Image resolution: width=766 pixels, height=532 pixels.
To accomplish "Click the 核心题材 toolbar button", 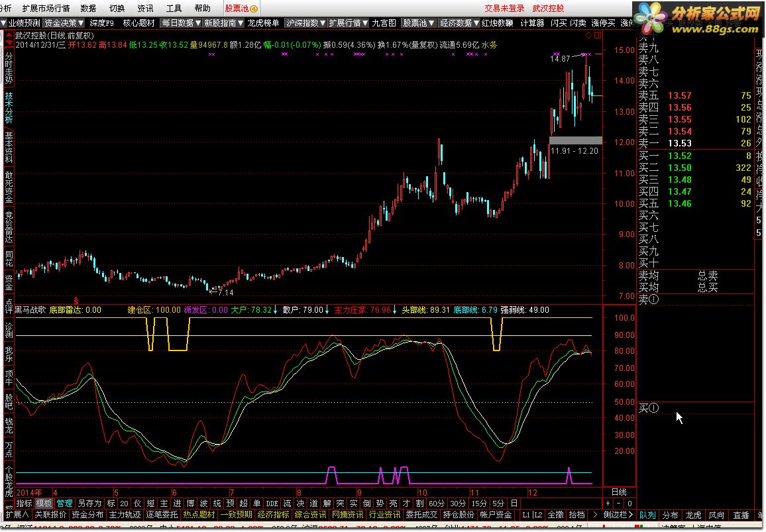I will click(138, 23).
